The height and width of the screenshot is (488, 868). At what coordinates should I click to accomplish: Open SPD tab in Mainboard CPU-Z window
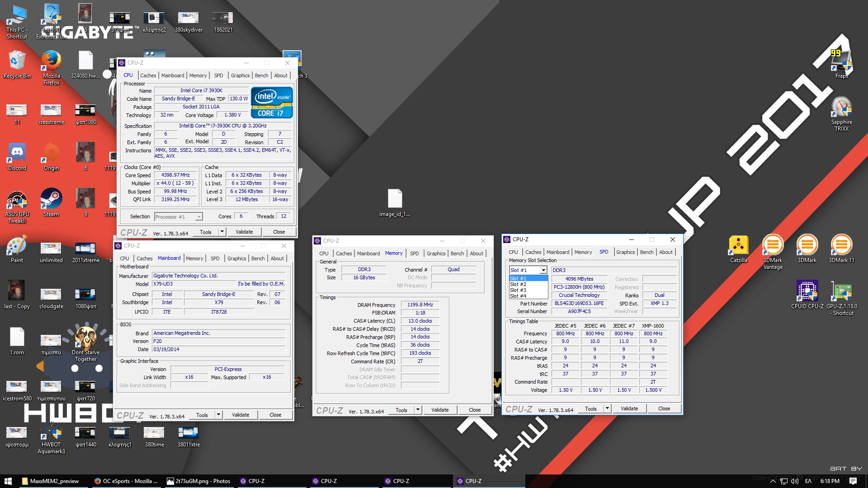point(215,258)
